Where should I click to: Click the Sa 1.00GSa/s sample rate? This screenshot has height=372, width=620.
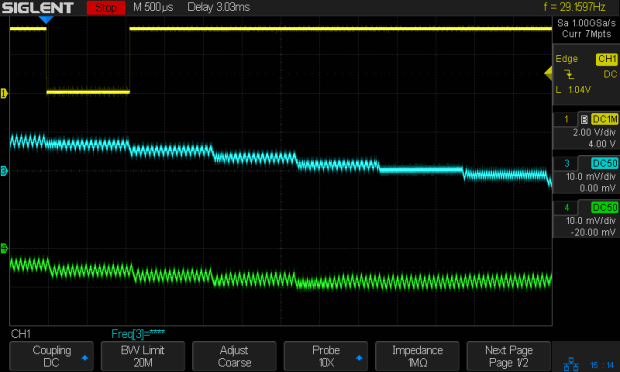[x=586, y=23]
